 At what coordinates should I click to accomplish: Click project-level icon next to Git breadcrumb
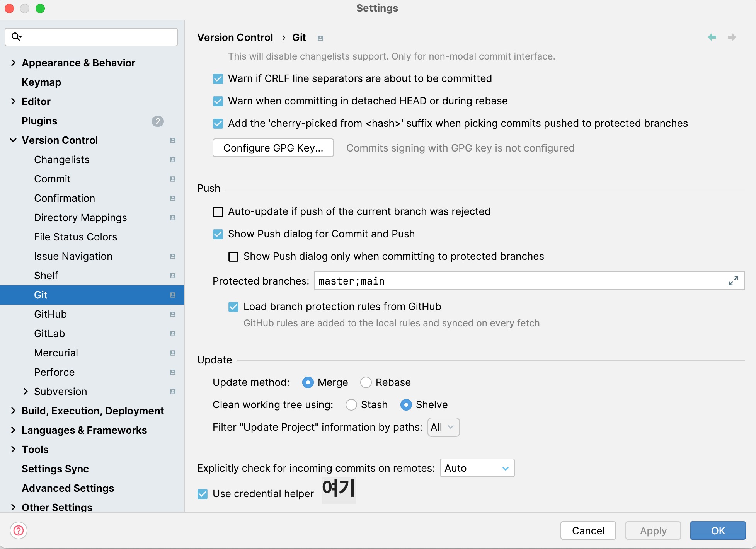pyautogui.click(x=320, y=38)
